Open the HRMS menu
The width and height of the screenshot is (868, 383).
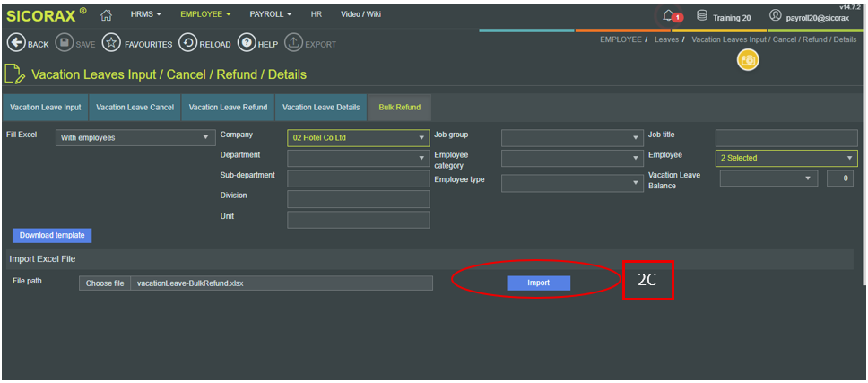(145, 14)
